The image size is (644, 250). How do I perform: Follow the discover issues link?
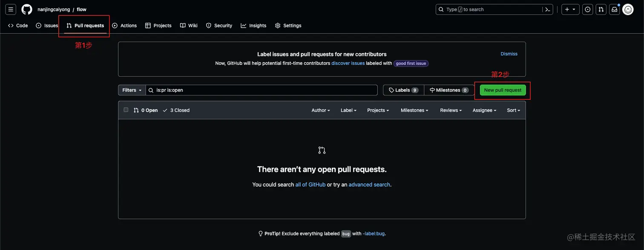pos(348,63)
